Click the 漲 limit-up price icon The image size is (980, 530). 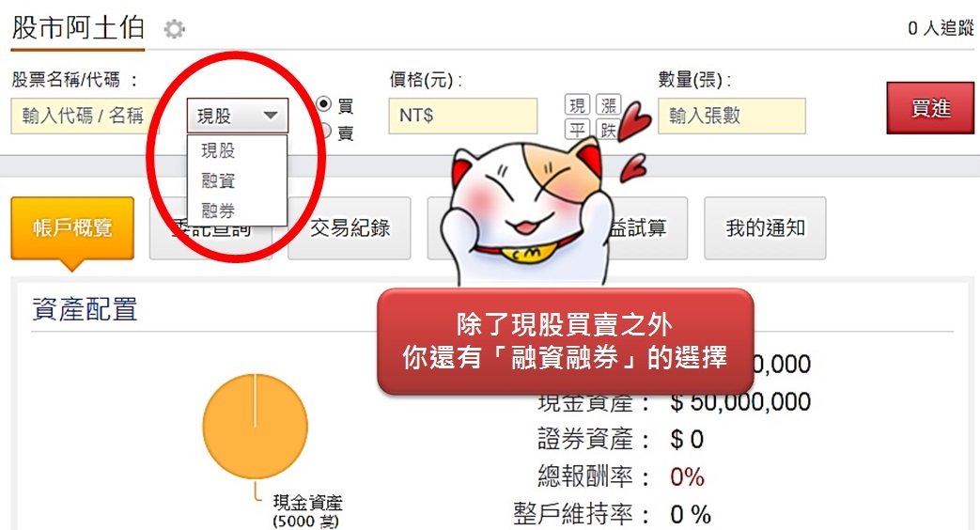(608, 104)
